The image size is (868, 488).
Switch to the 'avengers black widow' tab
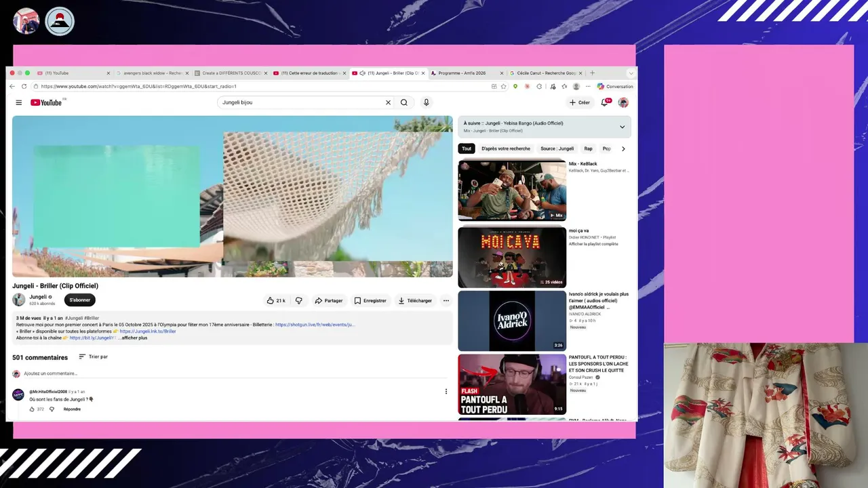pos(151,73)
